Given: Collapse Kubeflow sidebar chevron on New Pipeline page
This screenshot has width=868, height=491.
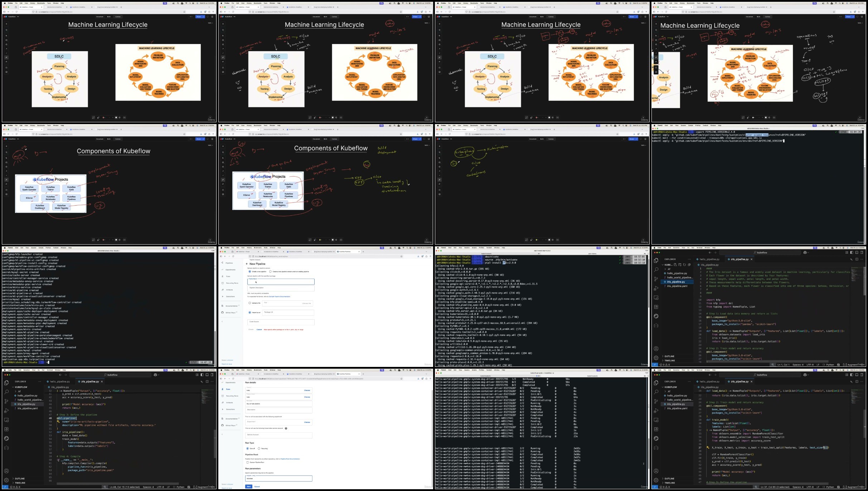Looking at the screenshot, I should pos(222,321).
